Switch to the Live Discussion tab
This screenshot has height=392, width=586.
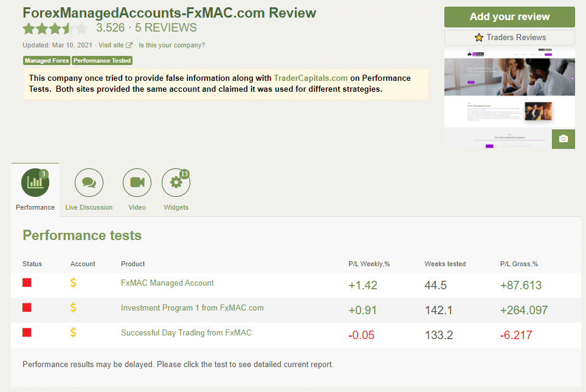click(88, 190)
